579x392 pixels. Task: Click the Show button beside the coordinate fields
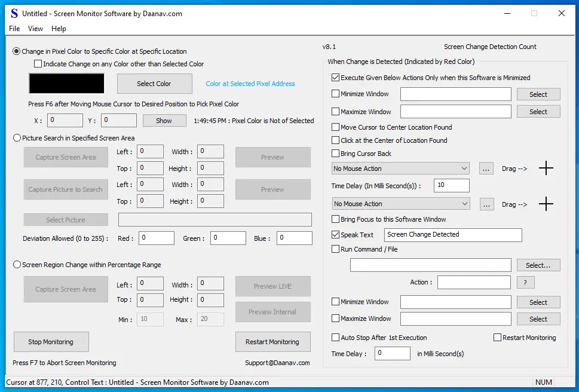tap(164, 120)
